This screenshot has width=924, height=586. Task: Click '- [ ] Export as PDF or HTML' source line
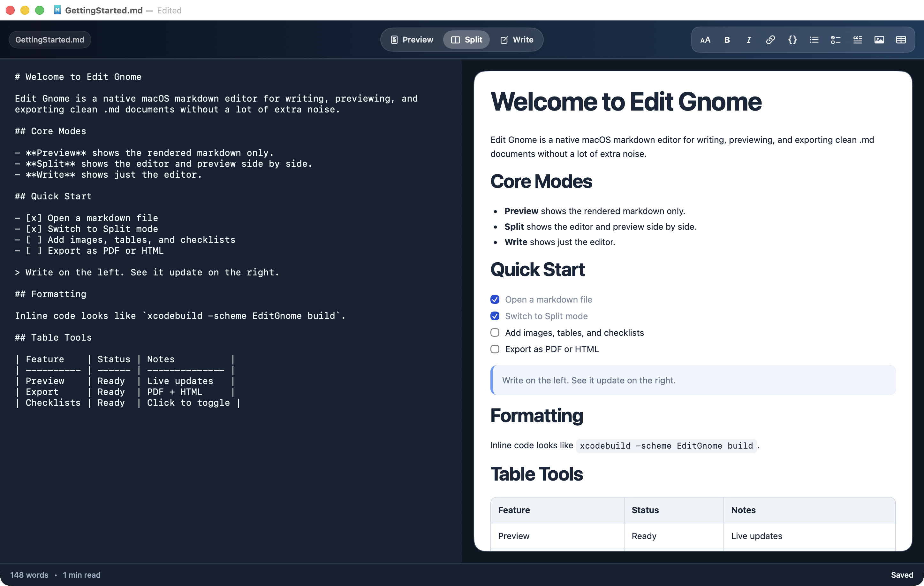click(89, 251)
